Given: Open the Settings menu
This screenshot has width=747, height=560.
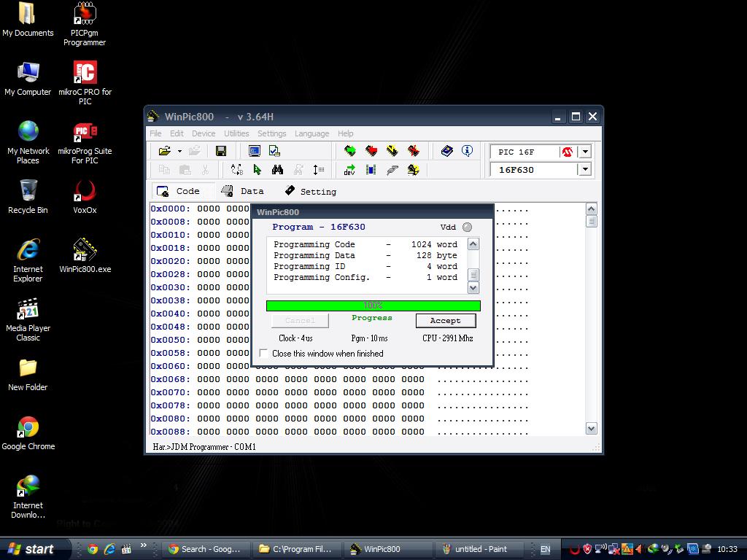Looking at the screenshot, I should tap(271, 133).
